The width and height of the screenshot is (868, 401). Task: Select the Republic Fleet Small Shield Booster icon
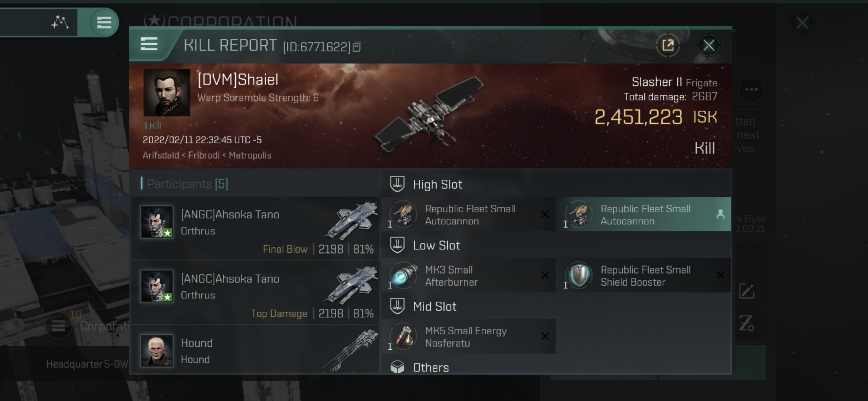click(x=580, y=275)
